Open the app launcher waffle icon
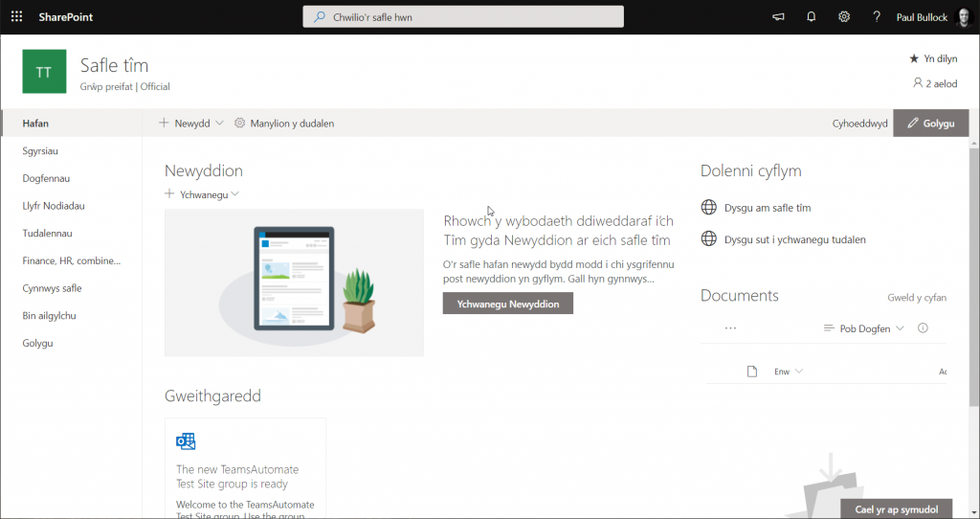The image size is (980, 519). click(17, 17)
